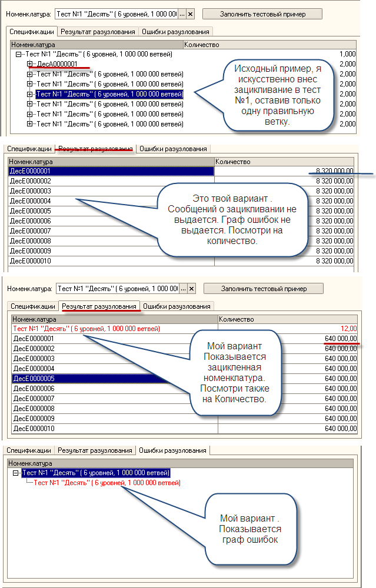The image size is (376, 588).
Task: Click 8 320 000,00 quantity of ДесЕ0000010
Action: tap(284, 261)
